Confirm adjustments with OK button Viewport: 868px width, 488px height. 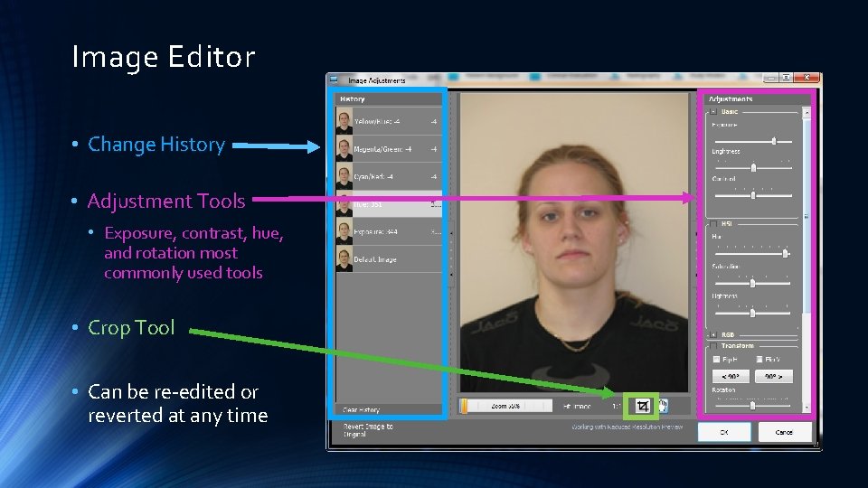(x=724, y=432)
